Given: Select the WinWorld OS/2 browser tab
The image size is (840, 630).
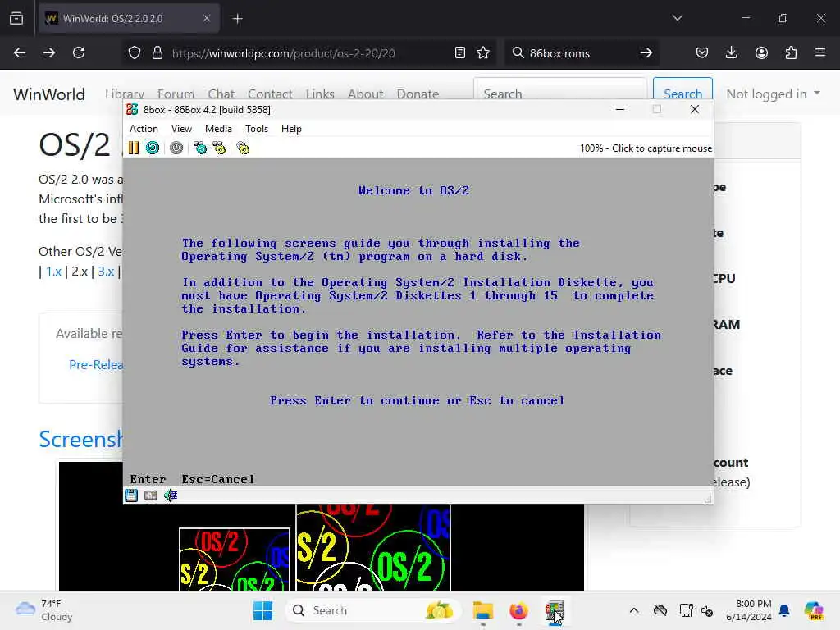Looking at the screenshot, I should pyautogui.click(x=129, y=18).
